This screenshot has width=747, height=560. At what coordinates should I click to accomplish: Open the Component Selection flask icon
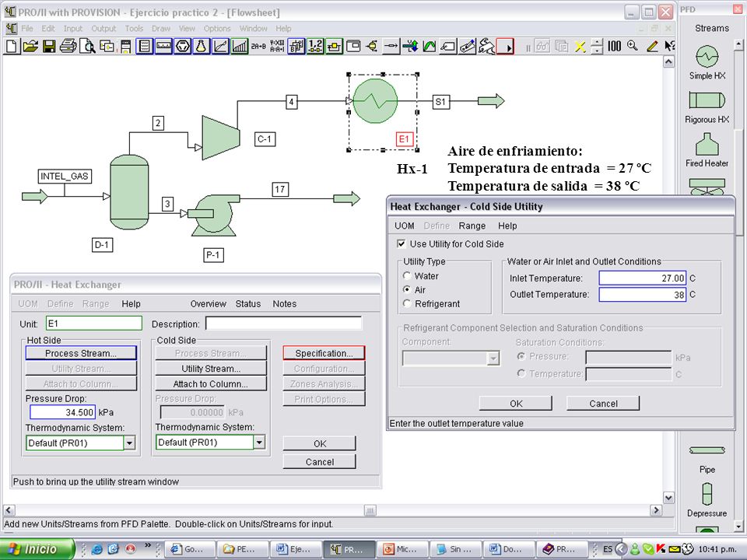202,46
